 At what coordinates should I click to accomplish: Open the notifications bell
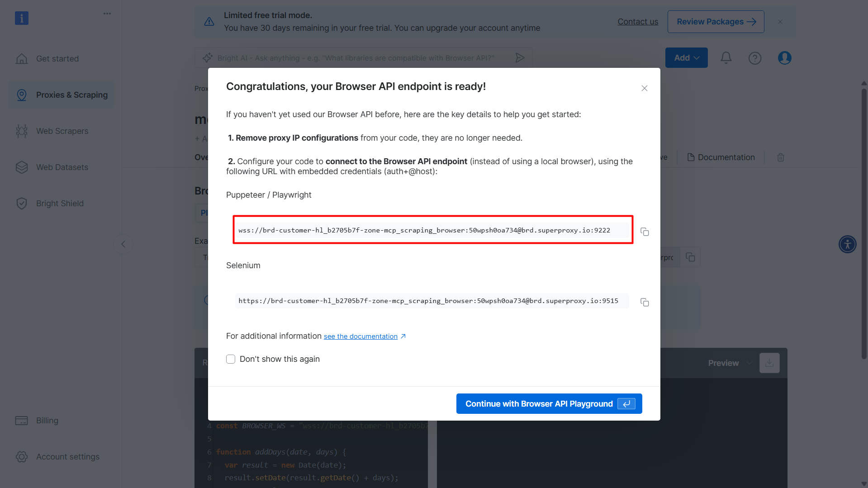726,57
